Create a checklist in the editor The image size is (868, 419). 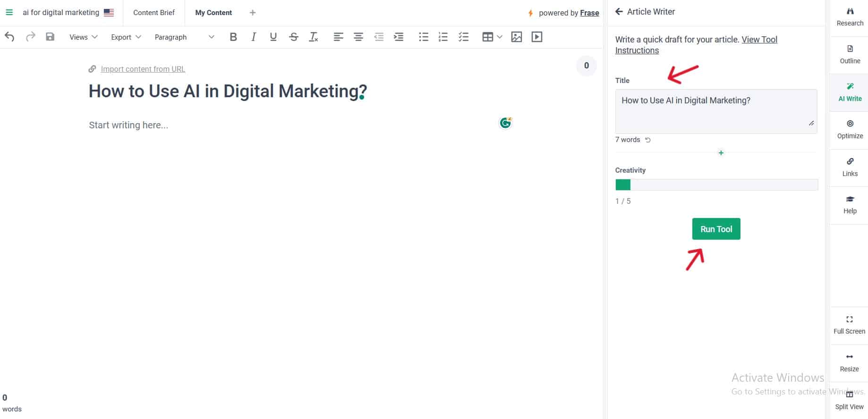point(463,37)
